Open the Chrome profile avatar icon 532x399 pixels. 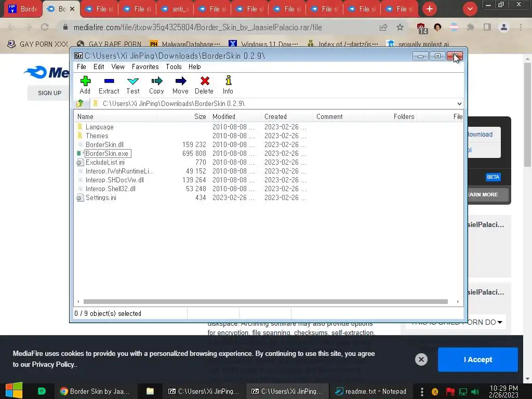(x=504, y=28)
